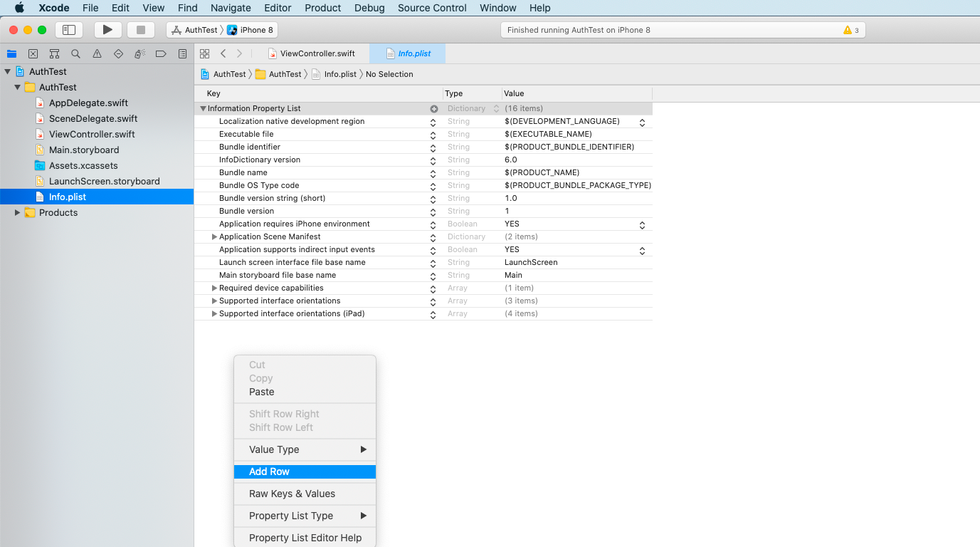
Task: Open the Breakpoint navigator
Action: click(161, 53)
